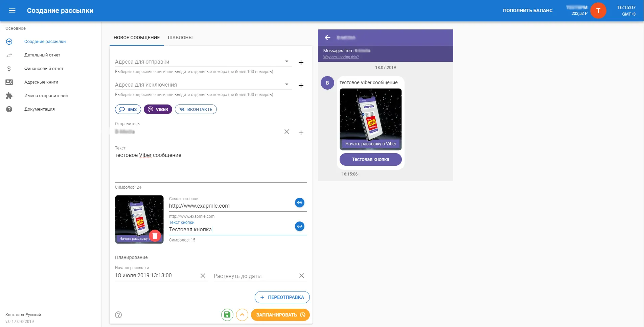This screenshot has width=644, height=327.
Task: Add a new sender with the plus icon
Action: pos(301,133)
